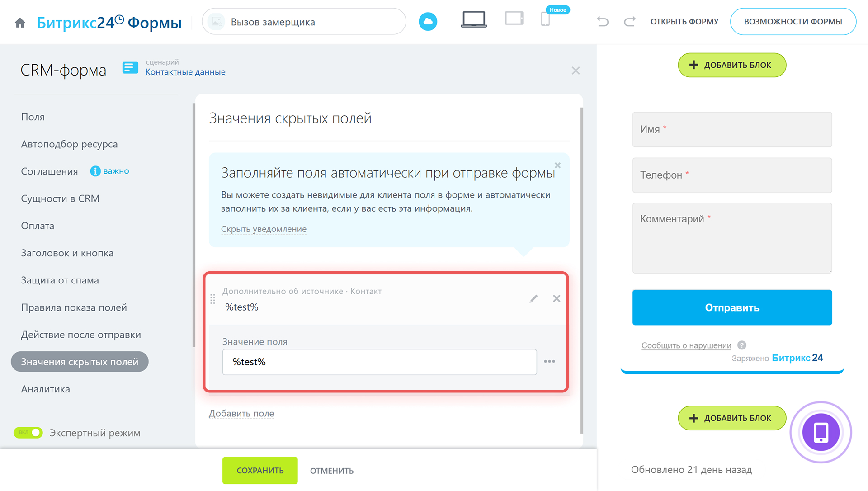Click the Добавить поле link

click(241, 413)
